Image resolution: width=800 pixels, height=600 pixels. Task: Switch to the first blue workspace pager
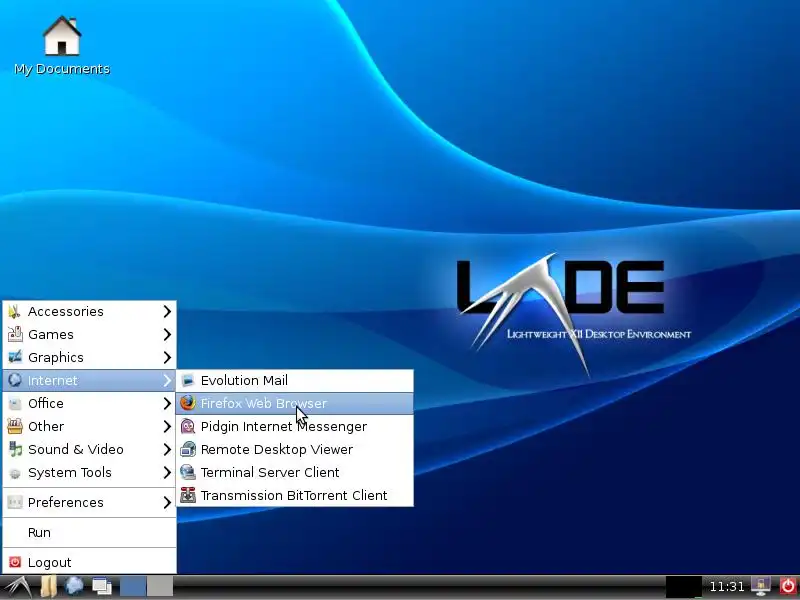(x=133, y=587)
